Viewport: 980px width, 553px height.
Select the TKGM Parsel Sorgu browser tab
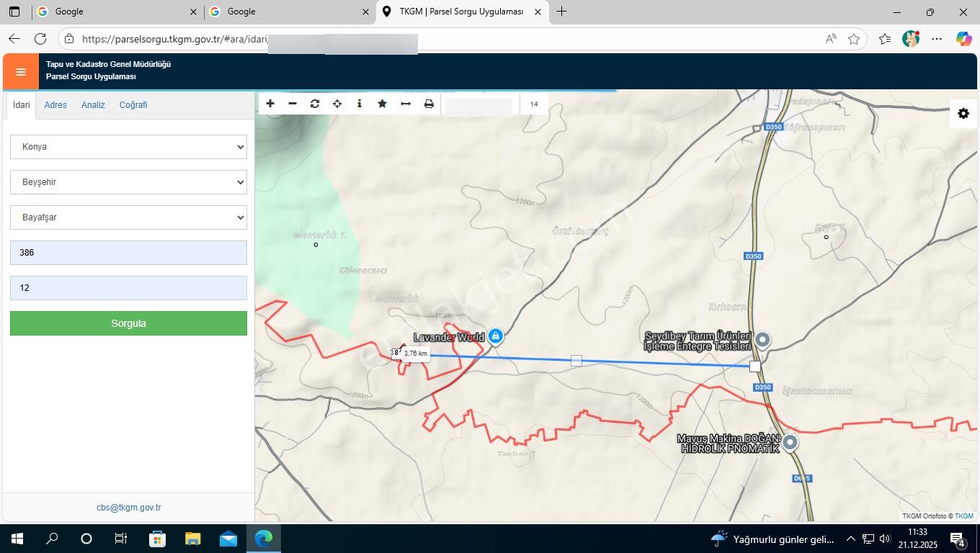[x=462, y=12]
